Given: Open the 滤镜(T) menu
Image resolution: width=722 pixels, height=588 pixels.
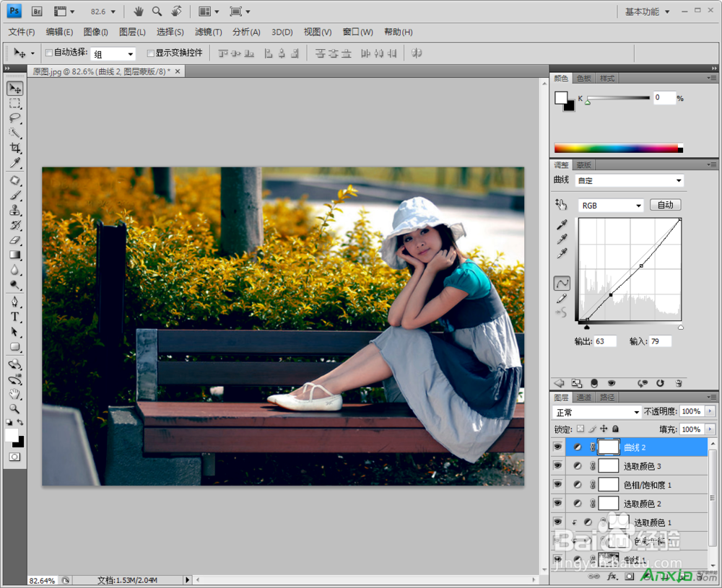Looking at the screenshot, I should (208, 32).
